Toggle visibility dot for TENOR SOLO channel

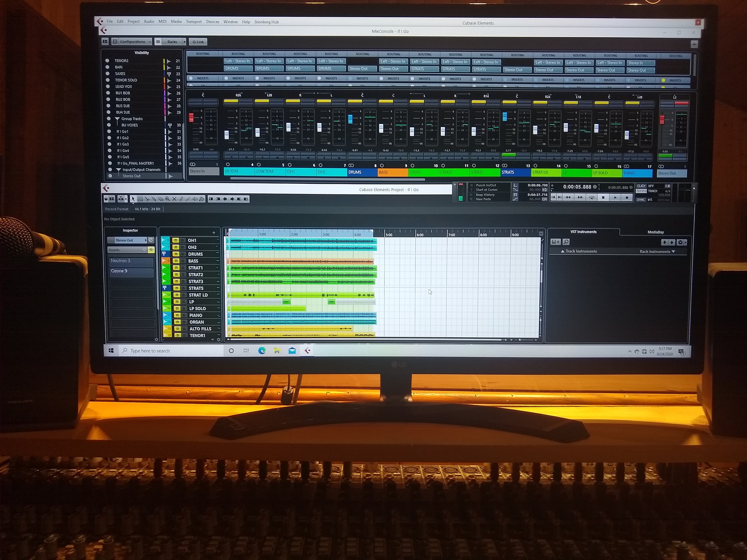(x=108, y=80)
